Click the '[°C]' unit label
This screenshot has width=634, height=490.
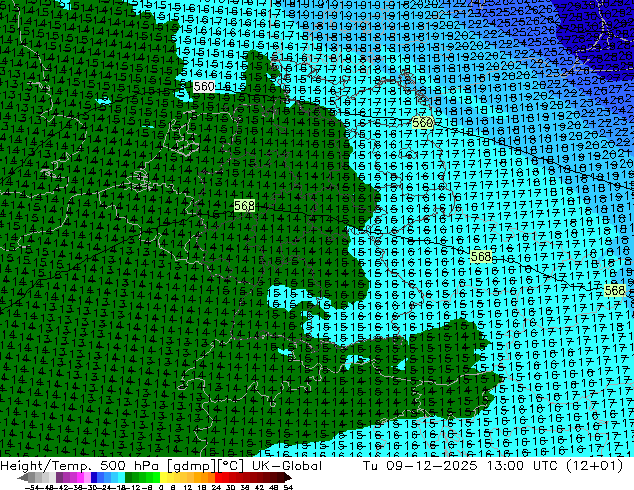[230, 466]
